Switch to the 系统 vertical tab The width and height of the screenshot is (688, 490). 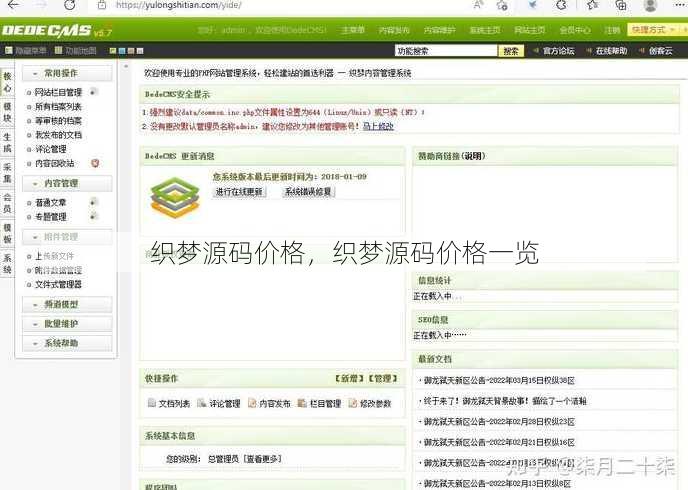7,264
